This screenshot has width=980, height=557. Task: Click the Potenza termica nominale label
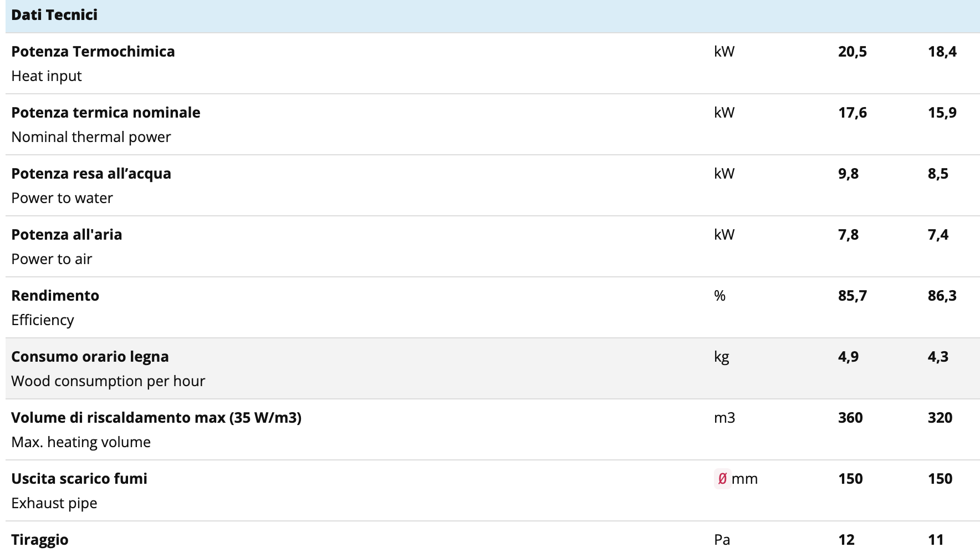click(106, 113)
